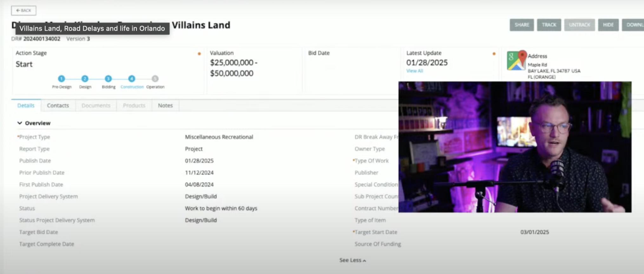Select the Bidding stage 3 circle
Image resolution: width=644 pixels, height=274 pixels.
point(108,79)
